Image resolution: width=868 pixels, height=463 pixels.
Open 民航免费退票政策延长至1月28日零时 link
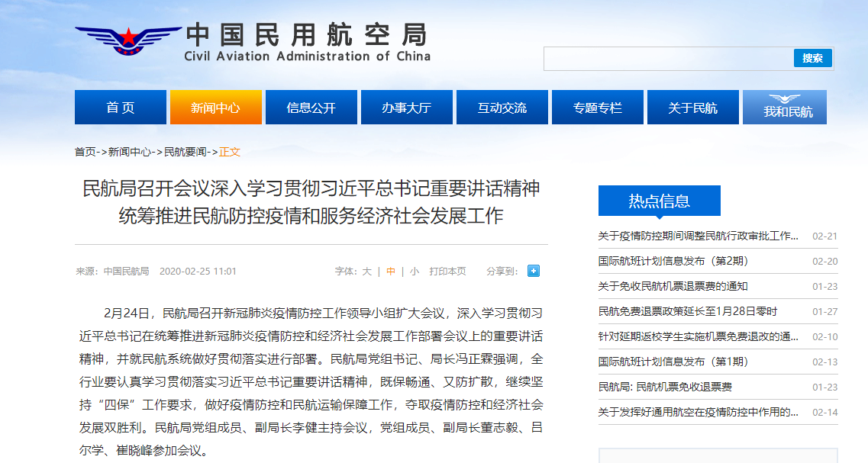tap(688, 311)
